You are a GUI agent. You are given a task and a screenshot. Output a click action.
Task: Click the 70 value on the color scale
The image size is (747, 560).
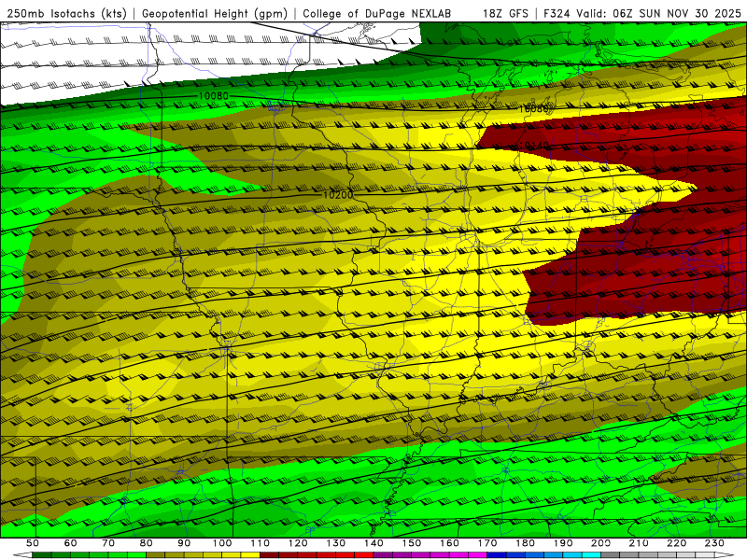(x=108, y=543)
